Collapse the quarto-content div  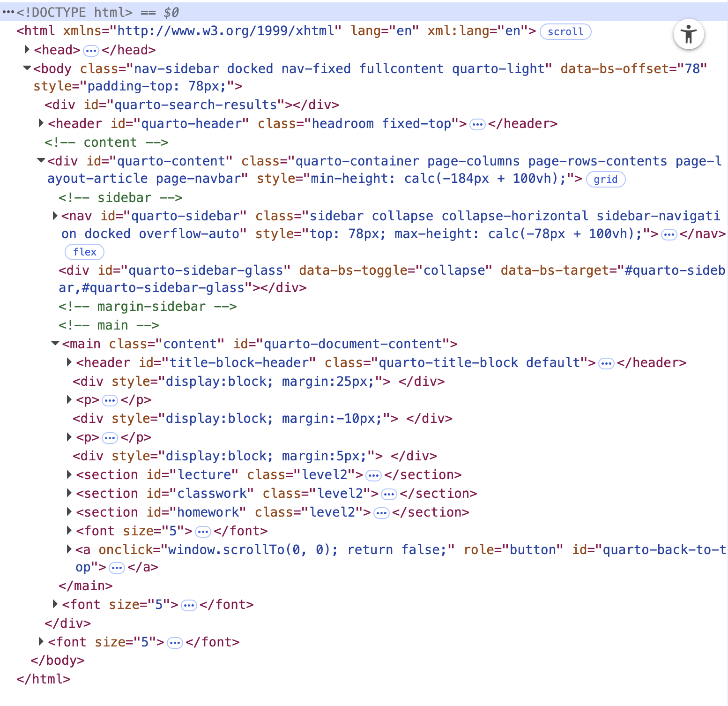point(41,161)
